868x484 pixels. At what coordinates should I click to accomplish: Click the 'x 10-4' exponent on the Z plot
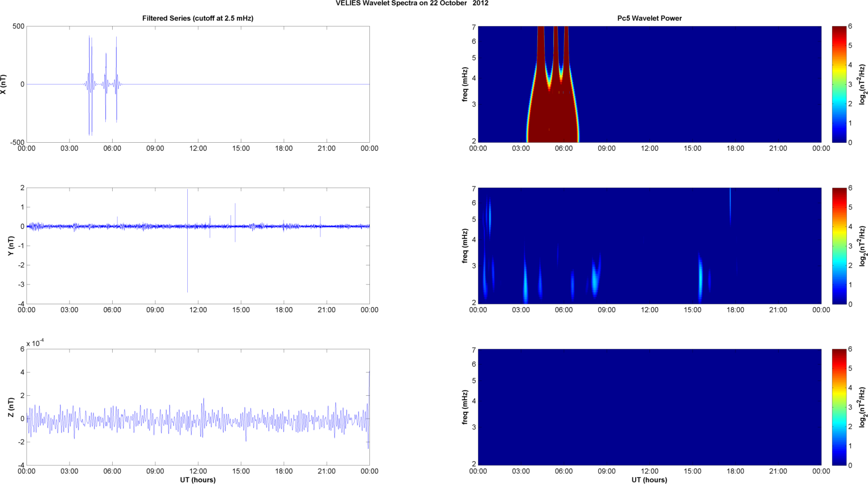coord(35,343)
